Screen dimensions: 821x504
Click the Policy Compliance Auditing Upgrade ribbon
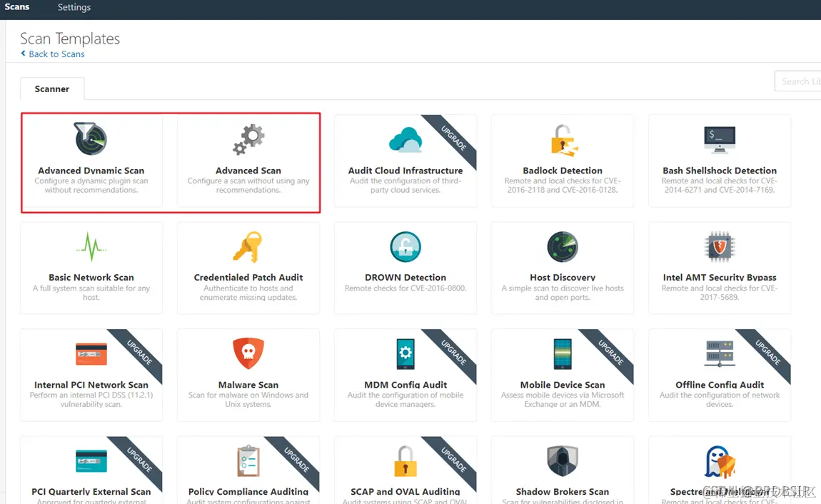tap(296, 460)
